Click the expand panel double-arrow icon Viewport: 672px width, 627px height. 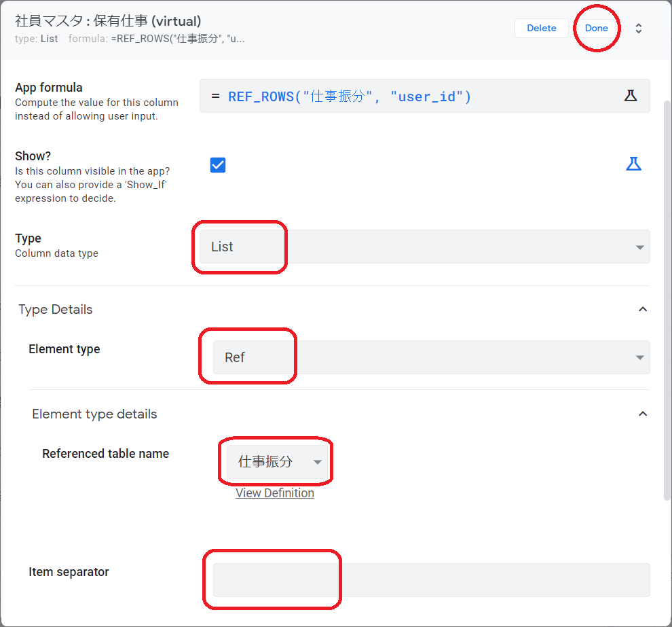(x=639, y=29)
